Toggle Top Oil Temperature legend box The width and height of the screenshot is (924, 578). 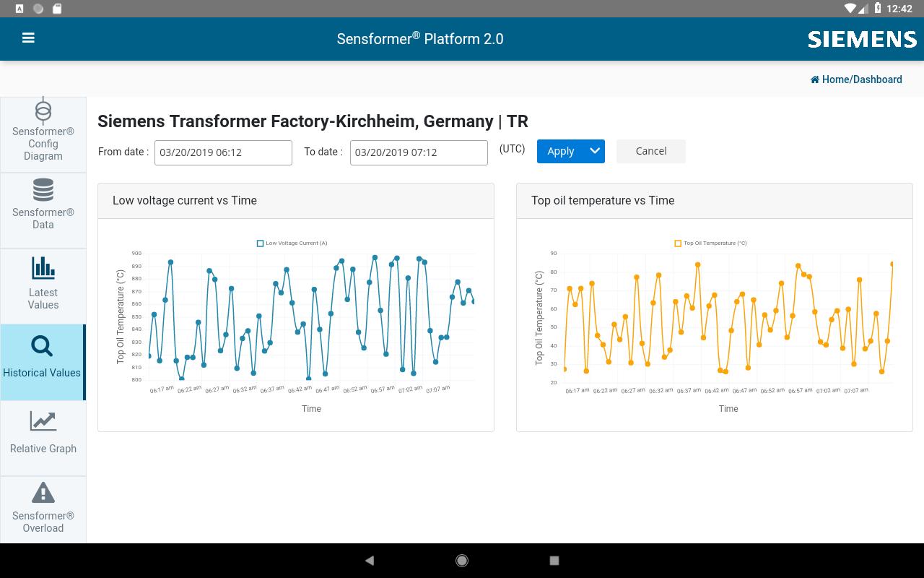tap(678, 243)
